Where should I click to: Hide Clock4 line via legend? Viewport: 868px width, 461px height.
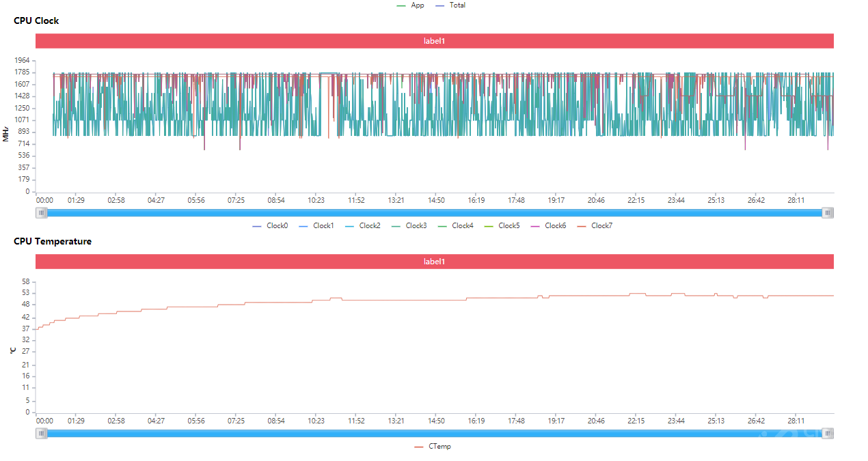[456, 226]
